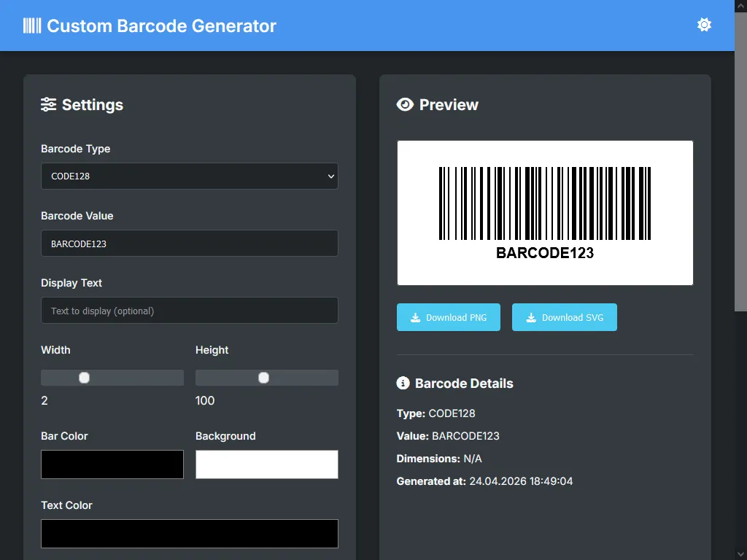The height and width of the screenshot is (560, 747).
Task: Click the Generated at timestamp line
Action: tap(484, 481)
